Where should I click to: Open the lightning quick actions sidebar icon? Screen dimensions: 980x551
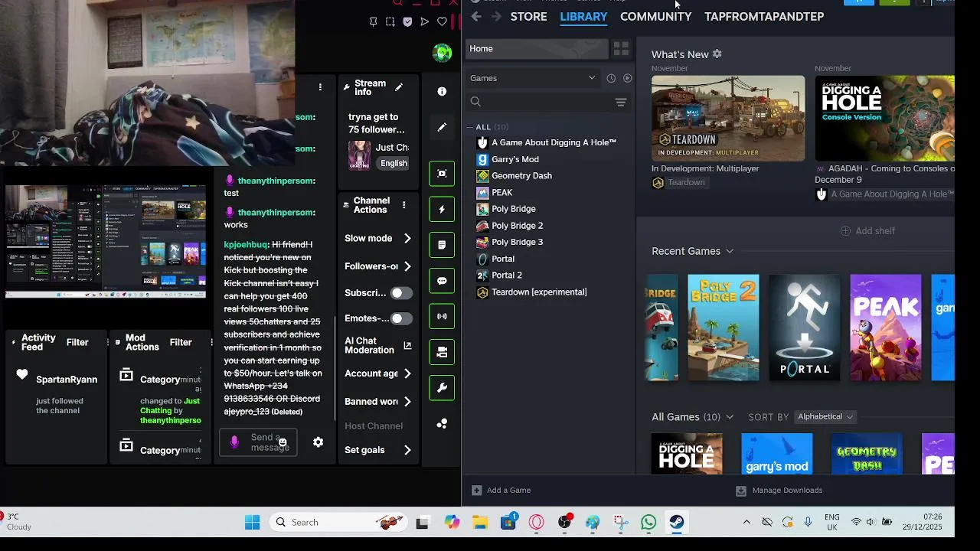point(442,210)
